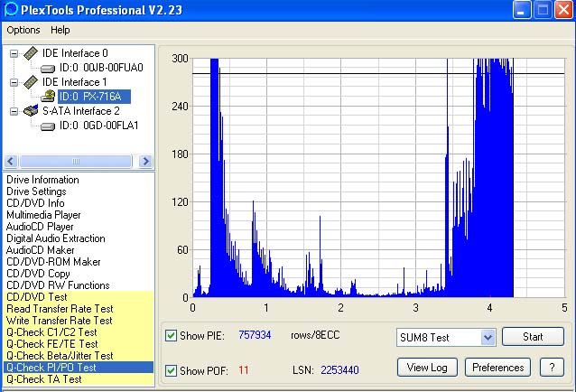The height and width of the screenshot is (392, 576).
Task: Collapse the S-ATA Interface 2 tree node
Action: click(14, 111)
